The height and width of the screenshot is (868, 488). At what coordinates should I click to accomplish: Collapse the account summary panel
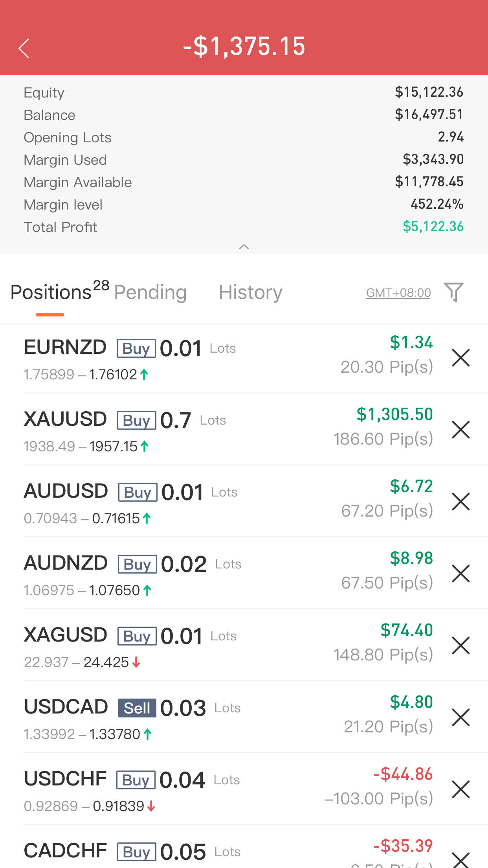coord(244,247)
